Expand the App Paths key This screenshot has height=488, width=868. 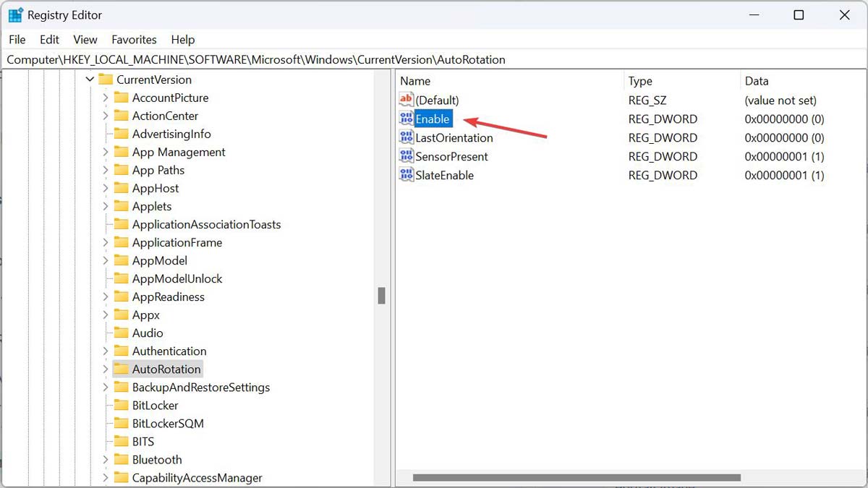[x=106, y=170]
